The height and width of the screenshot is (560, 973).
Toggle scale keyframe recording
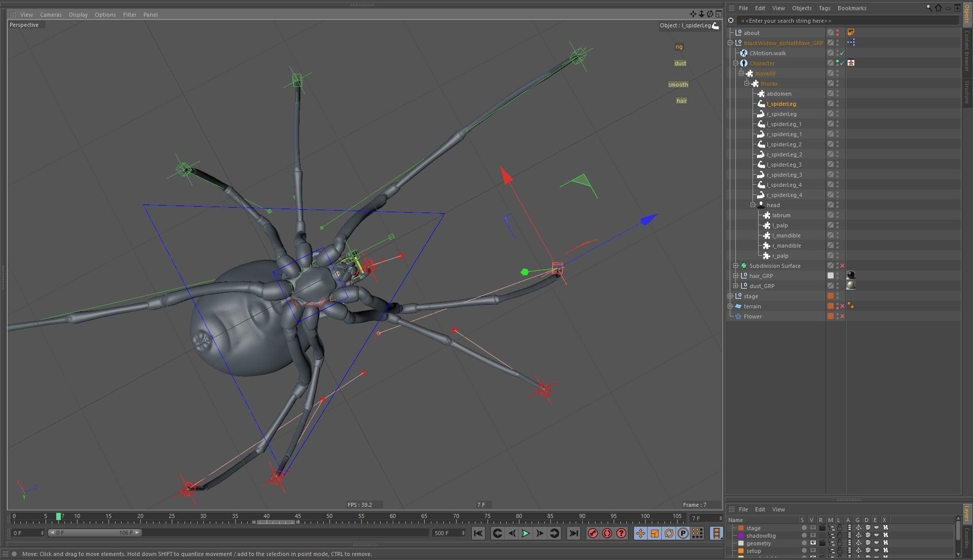655,533
